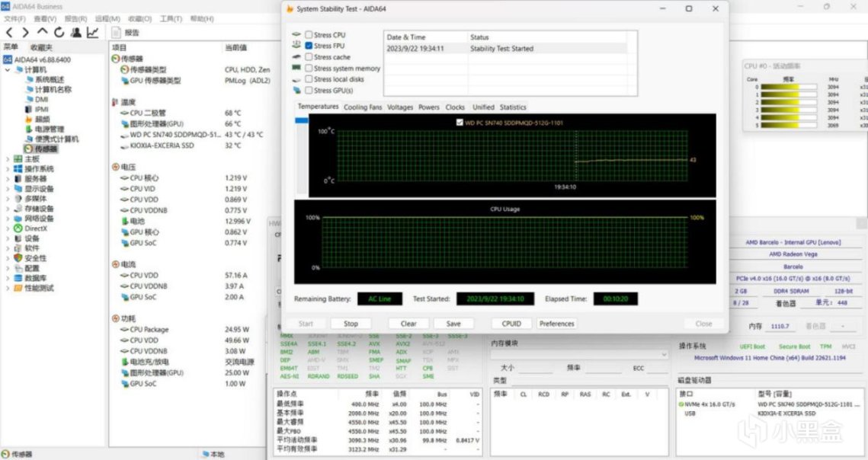Select the DirectX node
Viewport: 868px width, 460px height.
(30, 228)
